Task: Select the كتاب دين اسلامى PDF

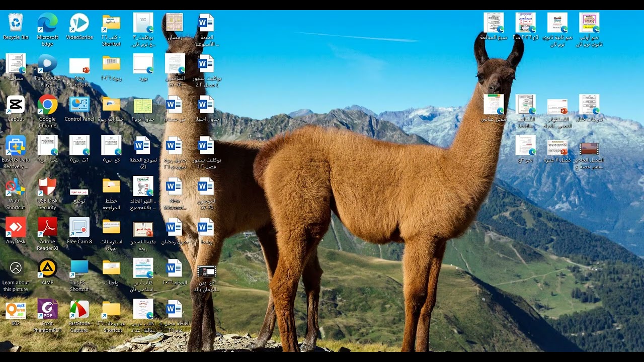Action: tap(143, 268)
